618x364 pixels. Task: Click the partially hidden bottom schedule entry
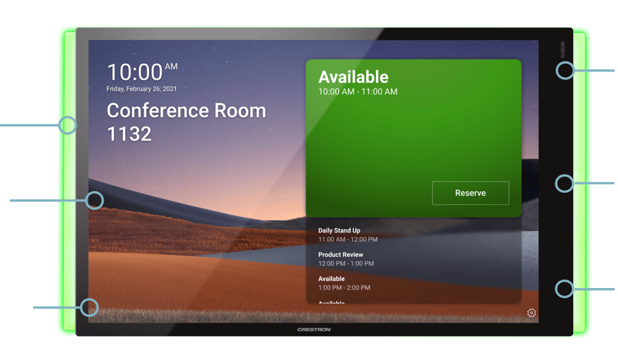(x=332, y=302)
